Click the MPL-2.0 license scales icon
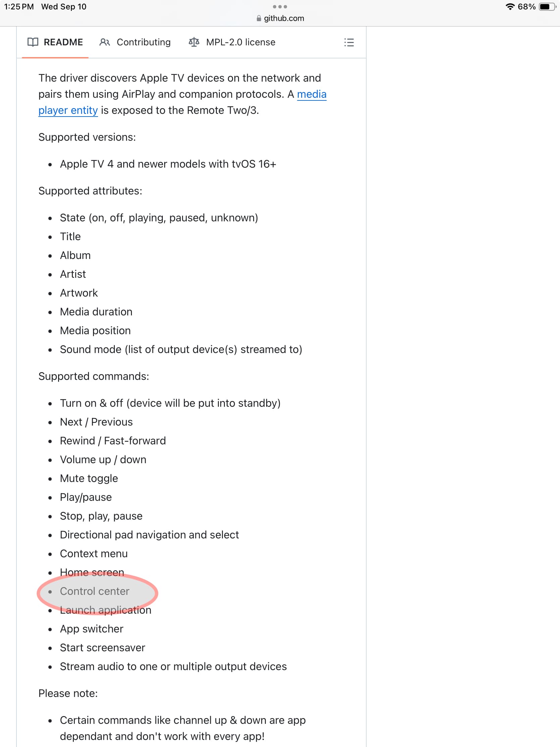The height and width of the screenshot is (747, 560). pyautogui.click(x=195, y=42)
